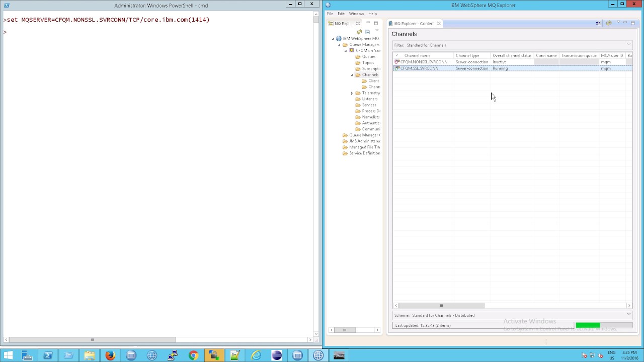Click vertical scrollbar in PowerShell window
Screen dimensions: 644x362
(316, 20)
